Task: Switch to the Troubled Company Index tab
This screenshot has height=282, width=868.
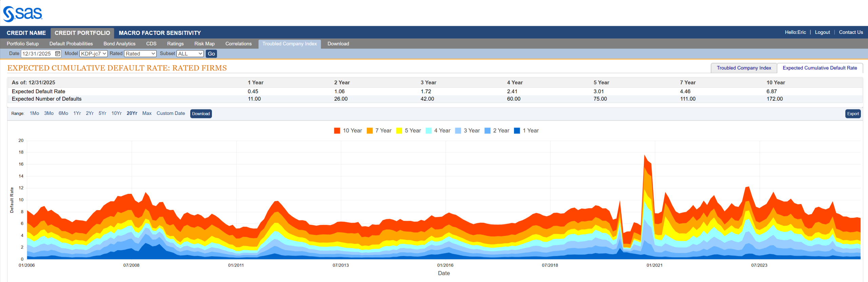Action: [744, 68]
